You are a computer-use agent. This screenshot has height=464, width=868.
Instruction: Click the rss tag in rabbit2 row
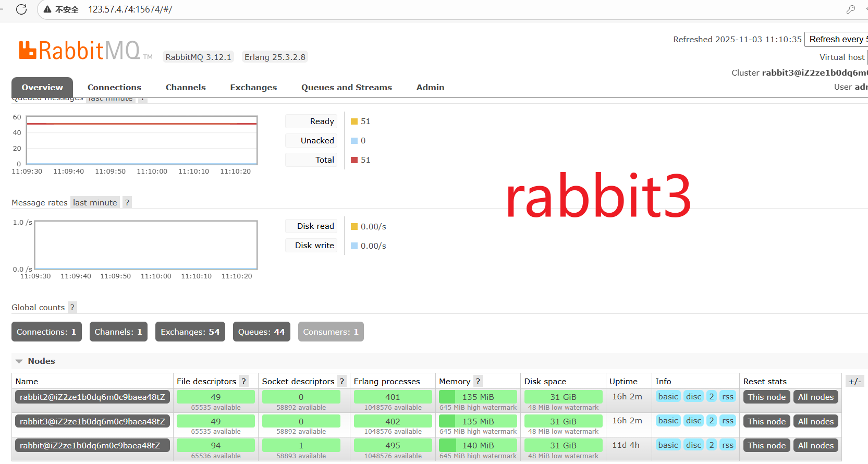point(728,396)
